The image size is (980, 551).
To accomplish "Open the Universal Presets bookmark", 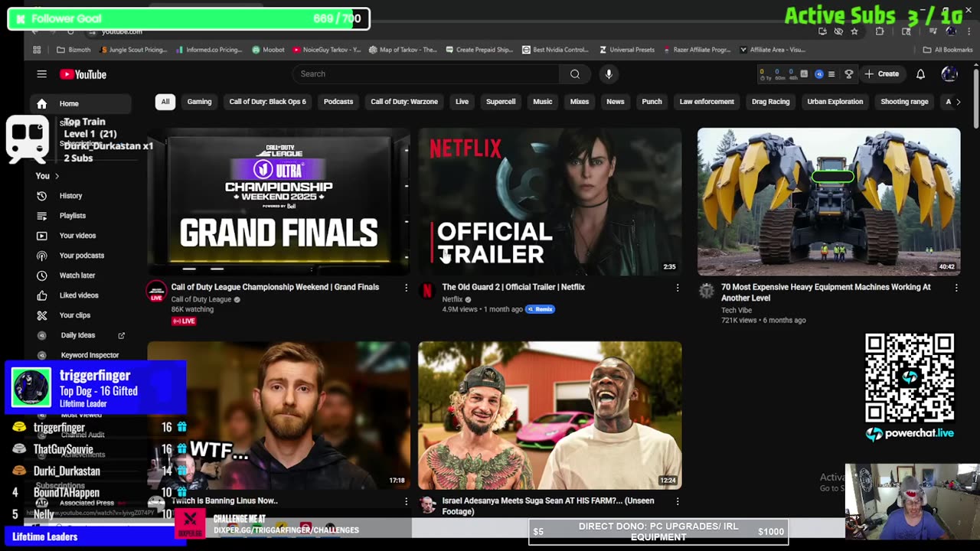I will click(626, 50).
